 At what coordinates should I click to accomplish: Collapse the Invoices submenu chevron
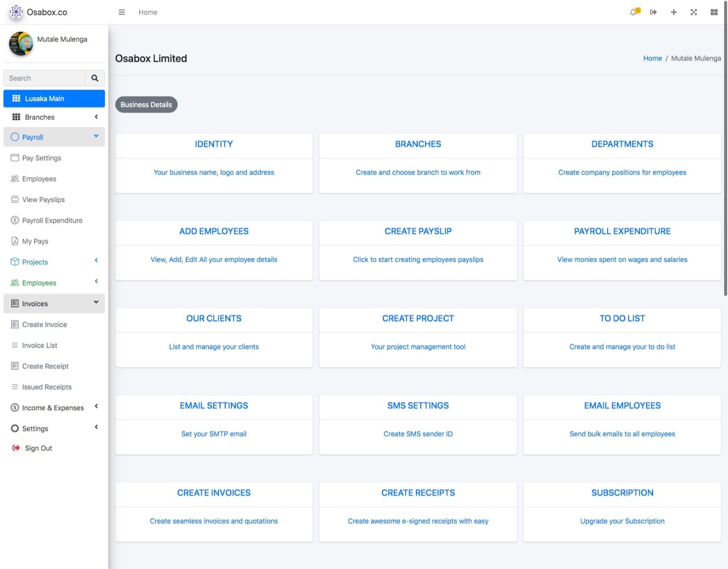(96, 302)
